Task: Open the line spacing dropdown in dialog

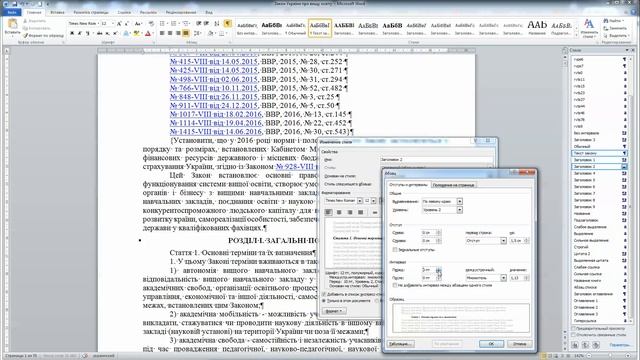Action: [503, 278]
